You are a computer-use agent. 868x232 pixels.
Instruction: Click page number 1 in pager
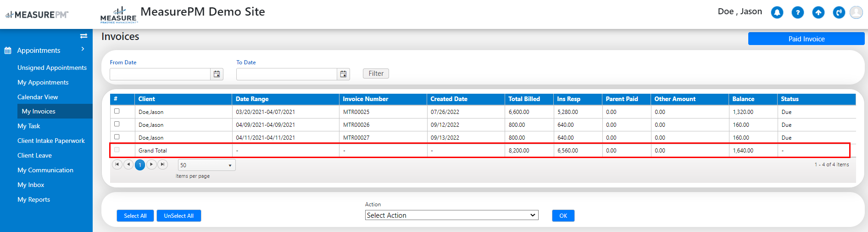coord(140,164)
